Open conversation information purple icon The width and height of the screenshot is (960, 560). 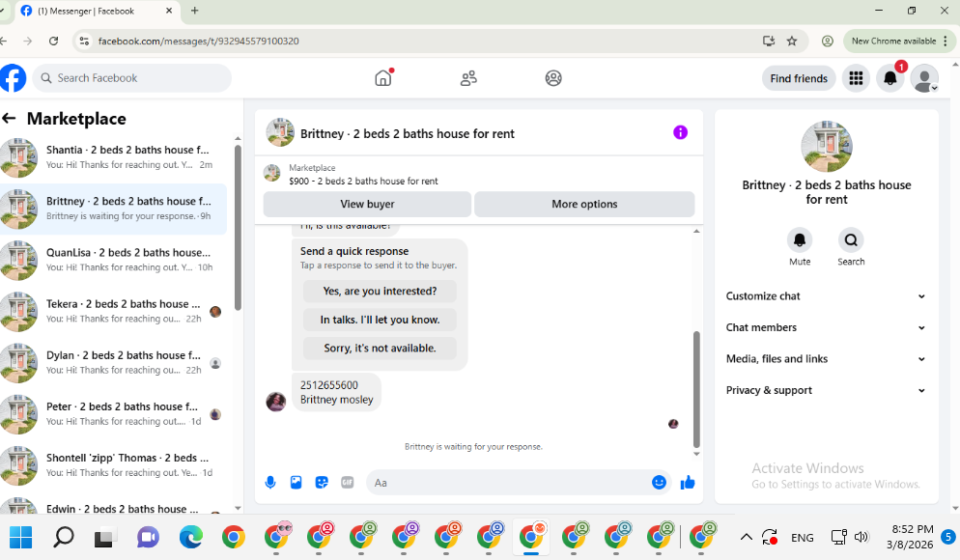click(x=680, y=132)
